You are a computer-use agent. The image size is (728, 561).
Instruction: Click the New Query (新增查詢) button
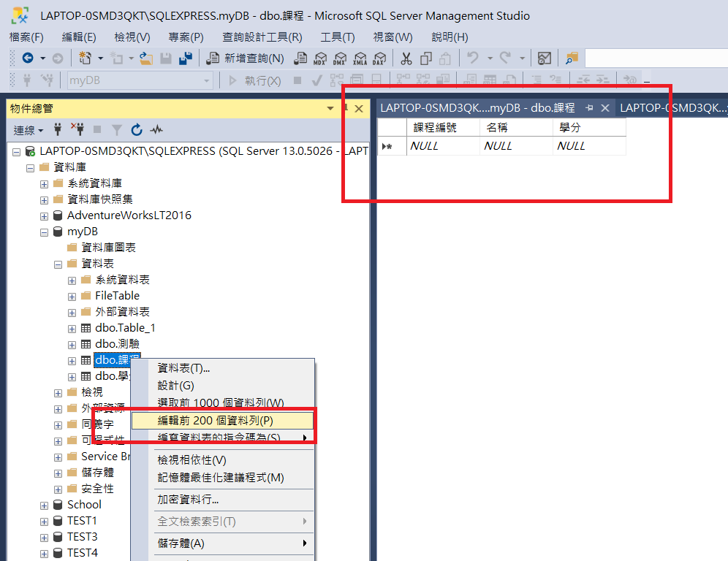coord(245,58)
